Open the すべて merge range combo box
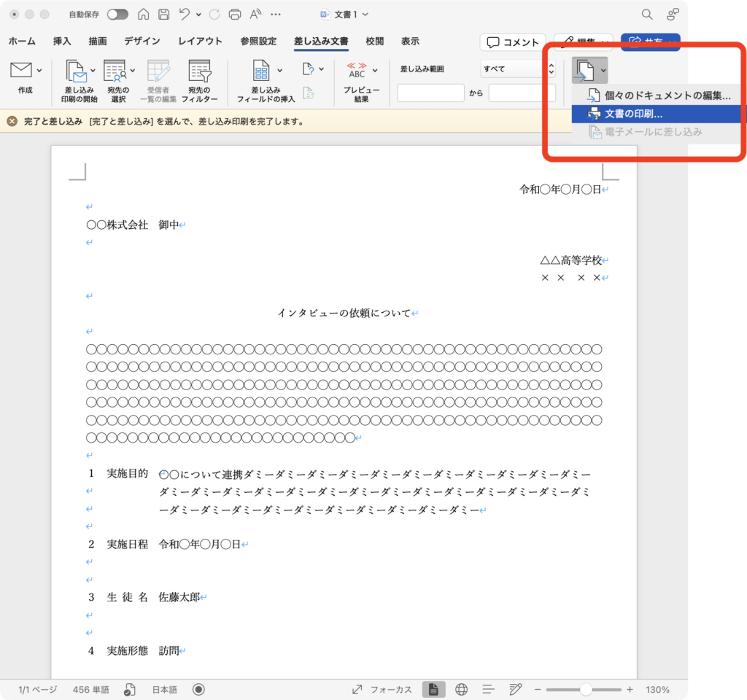Viewport: 747px width, 700px height. (518, 69)
